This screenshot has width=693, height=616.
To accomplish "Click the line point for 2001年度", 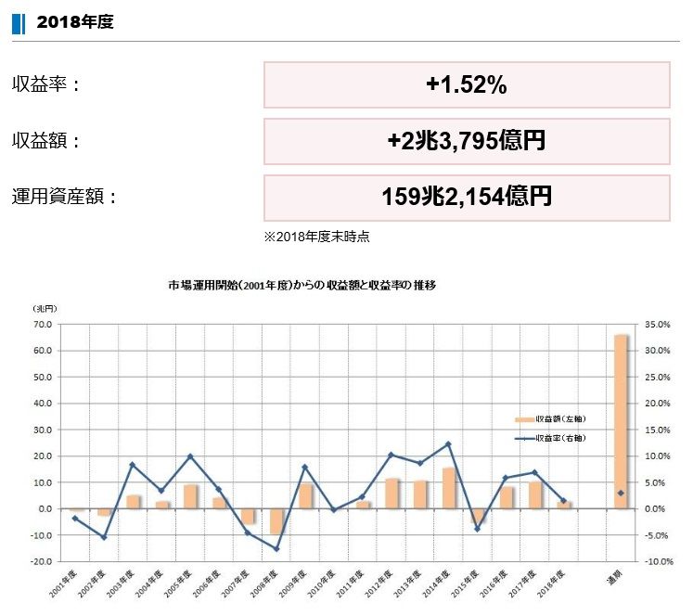I will click(75, 518).
